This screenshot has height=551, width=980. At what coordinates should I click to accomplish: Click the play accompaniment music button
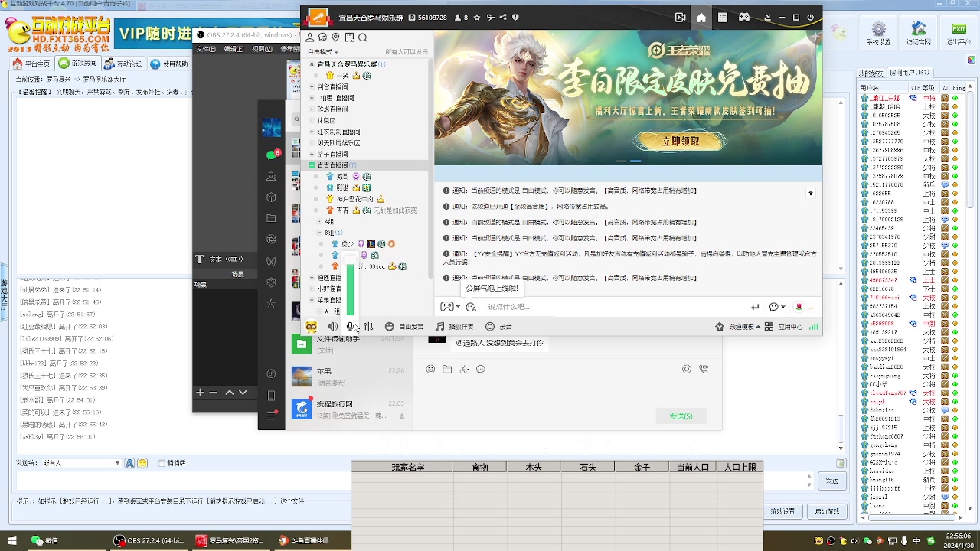pyautogui.click(x=454, y=327)
